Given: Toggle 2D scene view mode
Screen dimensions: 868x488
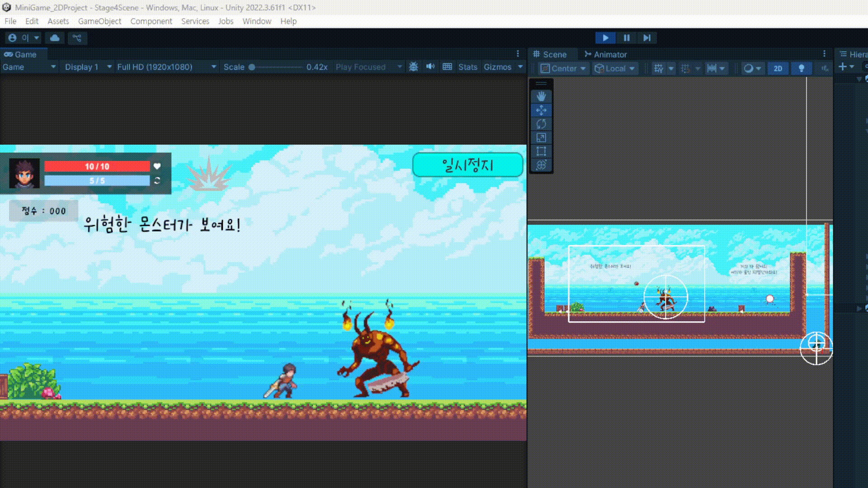Looking at the screenshot, I should [x=778, y=68].
